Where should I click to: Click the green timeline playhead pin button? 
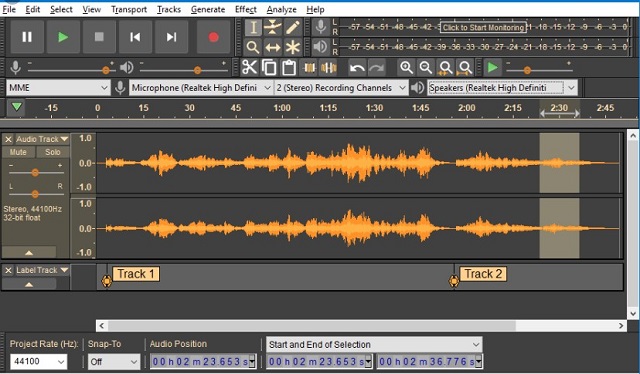(16, 108)
